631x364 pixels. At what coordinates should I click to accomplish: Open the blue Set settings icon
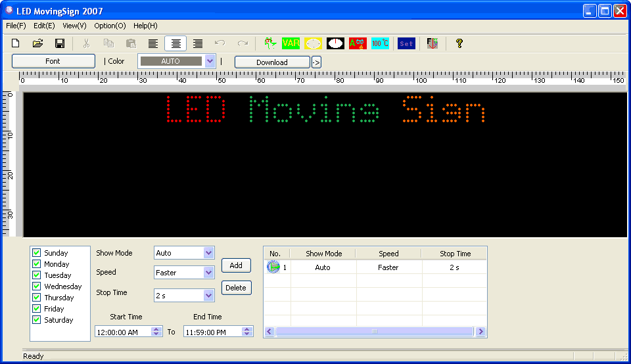pos(406,43)
